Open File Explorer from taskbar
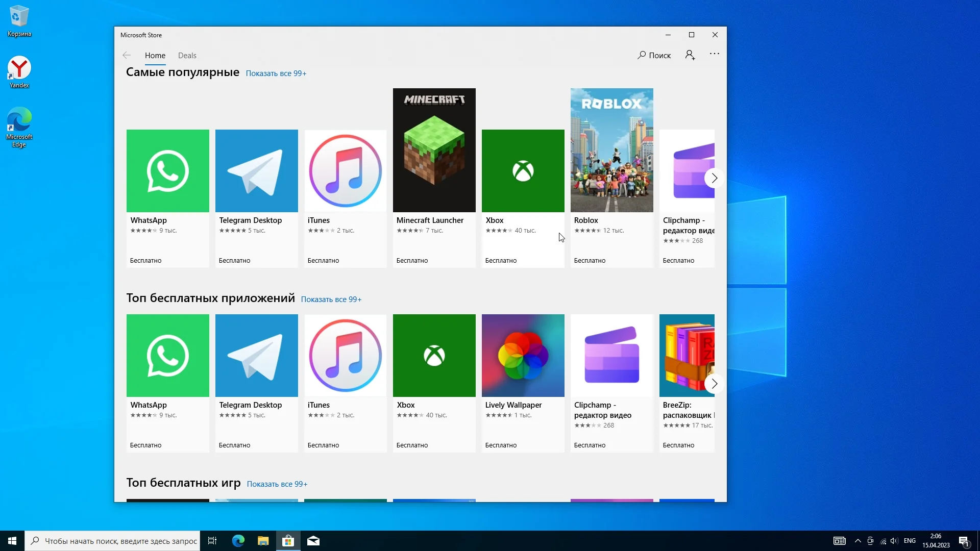 click(x=263, y=541)
